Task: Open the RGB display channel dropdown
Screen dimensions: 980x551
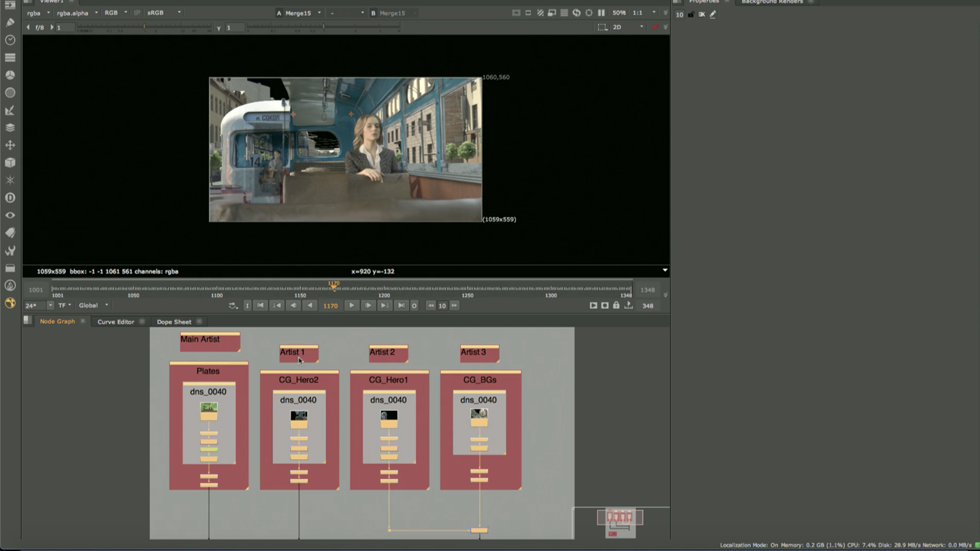Action: pos(115,13)
